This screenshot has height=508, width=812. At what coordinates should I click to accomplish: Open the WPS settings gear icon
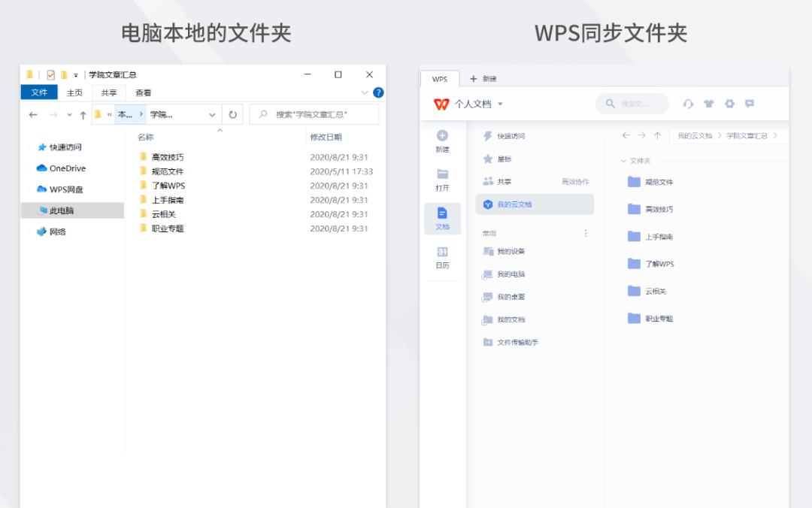coord(729,104)
